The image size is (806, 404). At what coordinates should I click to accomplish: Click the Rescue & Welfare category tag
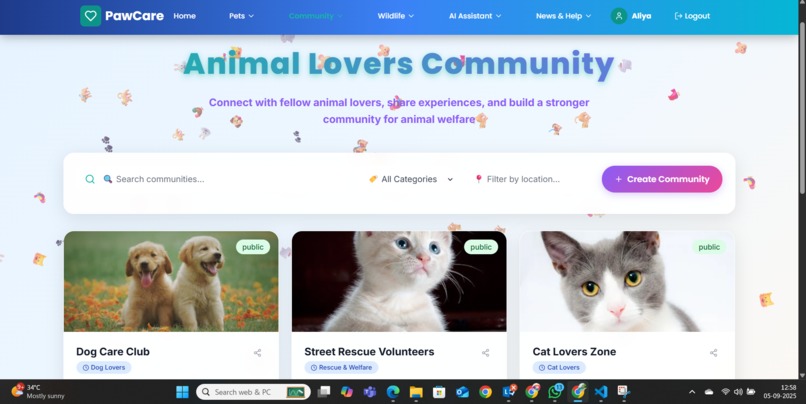click(x=341, y=368)
